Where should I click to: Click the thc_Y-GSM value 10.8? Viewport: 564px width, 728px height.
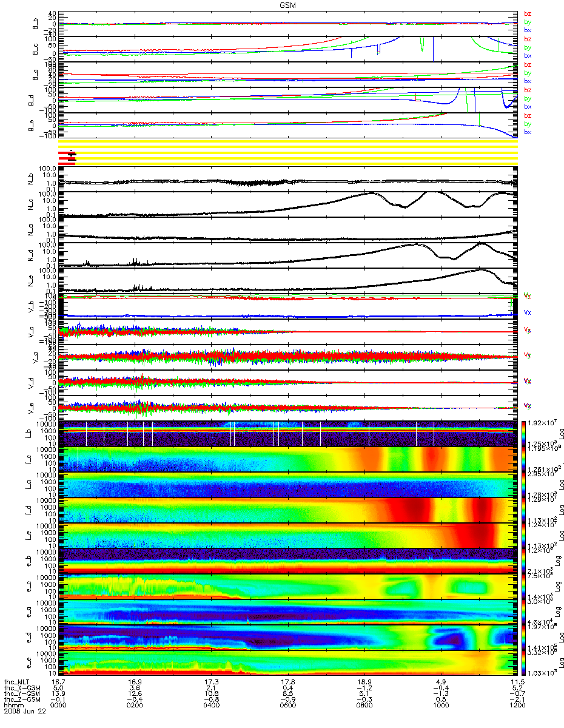coord(211,692)
